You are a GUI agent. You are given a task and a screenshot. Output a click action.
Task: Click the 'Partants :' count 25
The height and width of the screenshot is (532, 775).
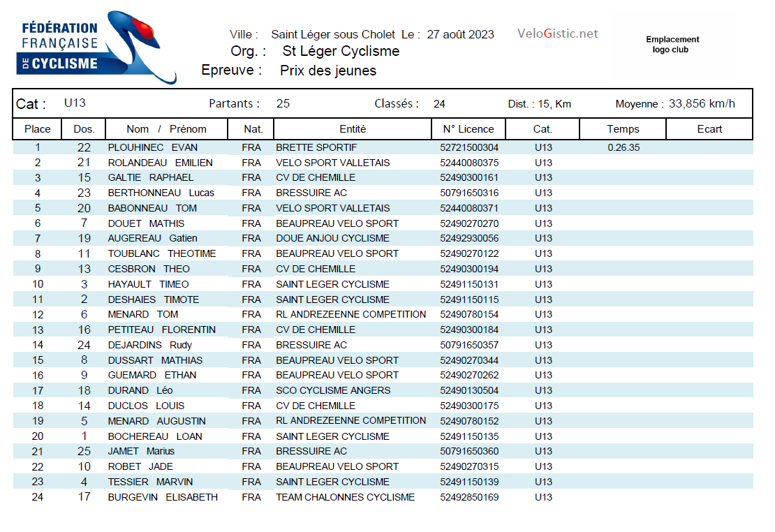[283, 103]
